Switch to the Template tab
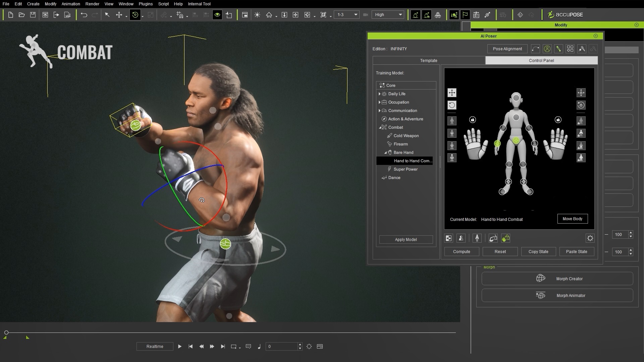 tap(429, 61)
